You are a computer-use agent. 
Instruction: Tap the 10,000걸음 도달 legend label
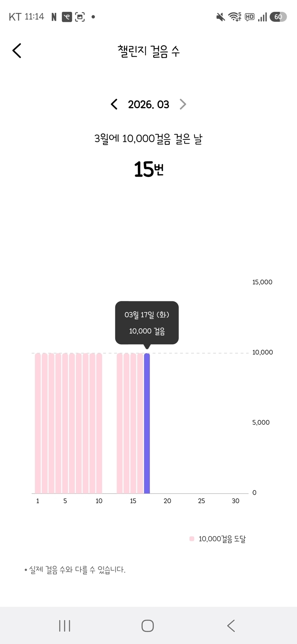(x=222, y=539)
